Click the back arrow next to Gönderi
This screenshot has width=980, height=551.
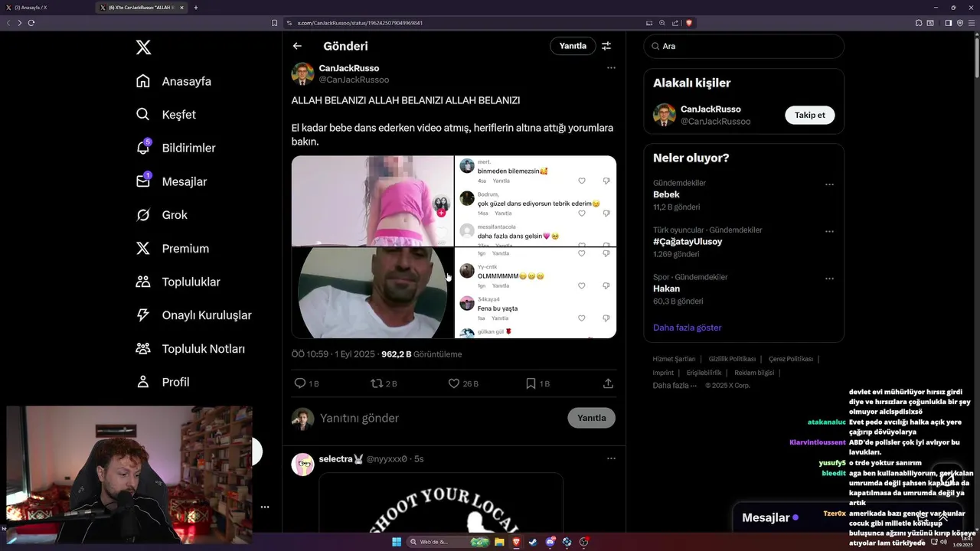(297, 46)
